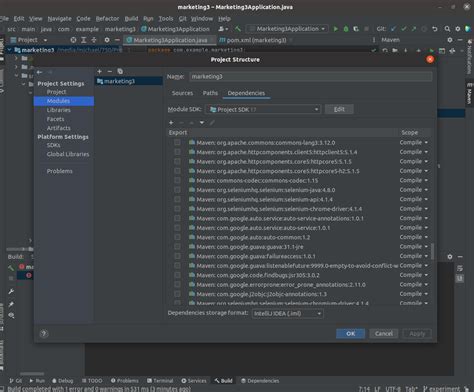Switch to the Sources tab

(182, 93)
